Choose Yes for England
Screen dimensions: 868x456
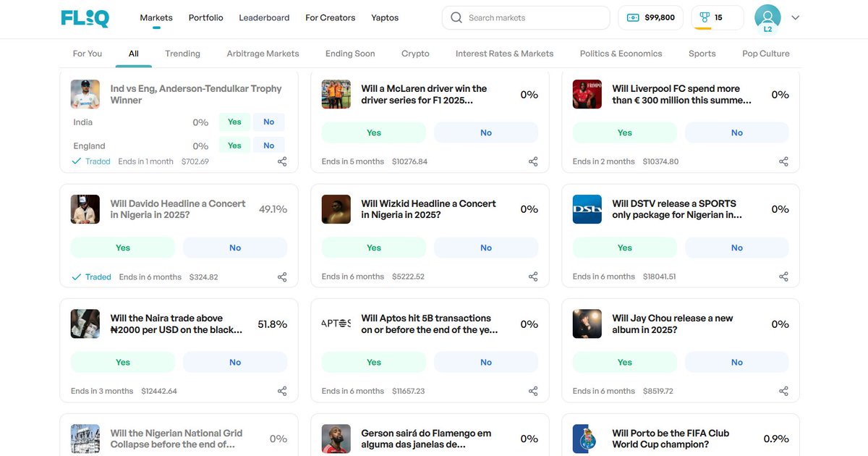point(234,145)
